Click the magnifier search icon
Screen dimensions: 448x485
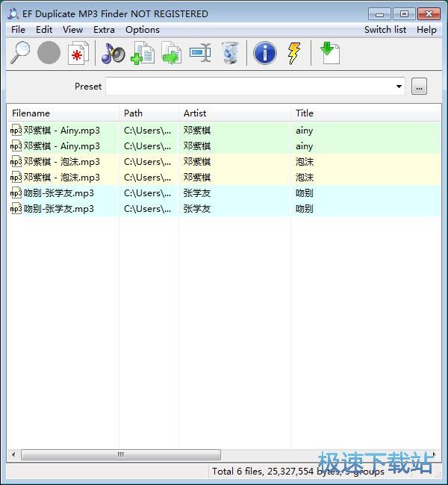20,53
